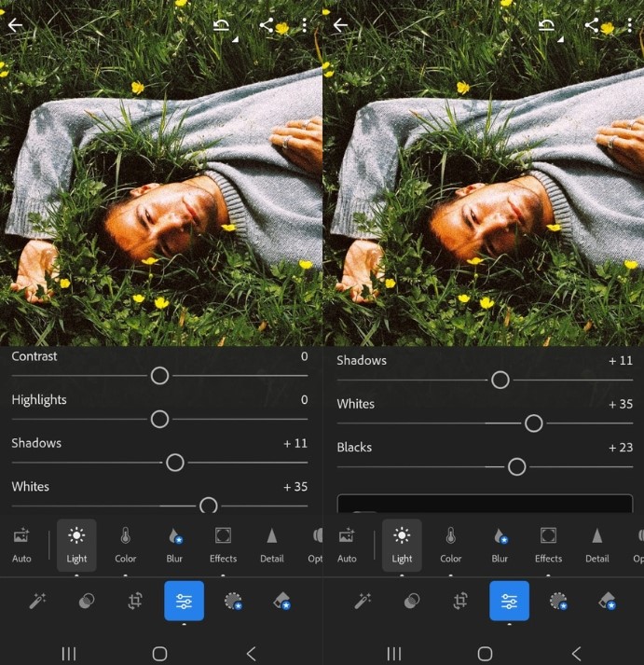644x665 pixels.
Task: Tap the Shadows value +11 in left screen
Action: pos(295,444)
